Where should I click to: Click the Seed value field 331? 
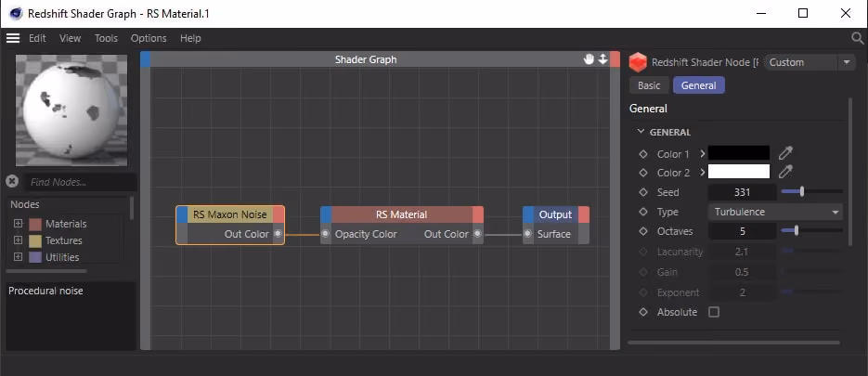click(742, 192)
